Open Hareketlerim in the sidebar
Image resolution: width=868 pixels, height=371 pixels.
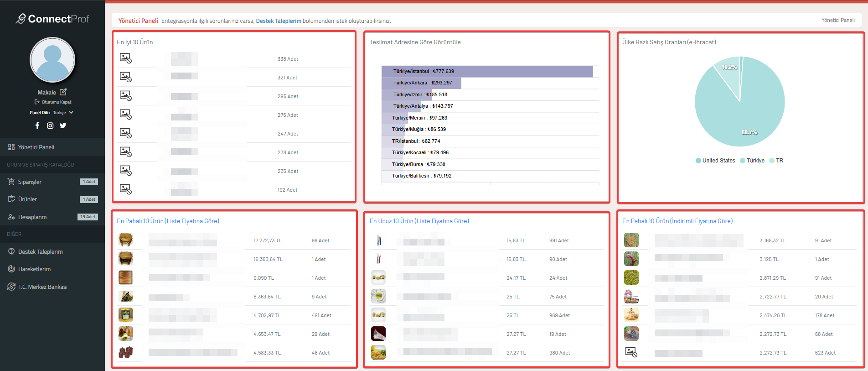point(52,269)
